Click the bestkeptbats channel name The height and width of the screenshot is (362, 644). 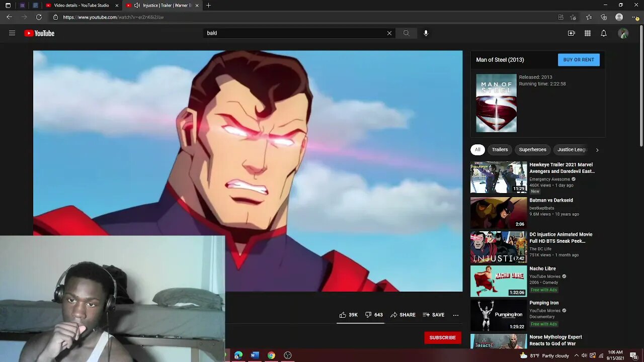(x=542, y=208)
